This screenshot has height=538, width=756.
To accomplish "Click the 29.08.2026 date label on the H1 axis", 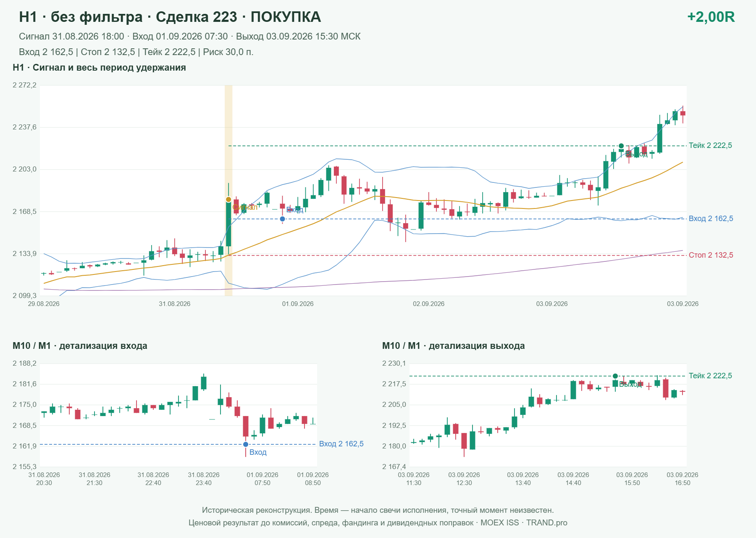I will (44, 304).
